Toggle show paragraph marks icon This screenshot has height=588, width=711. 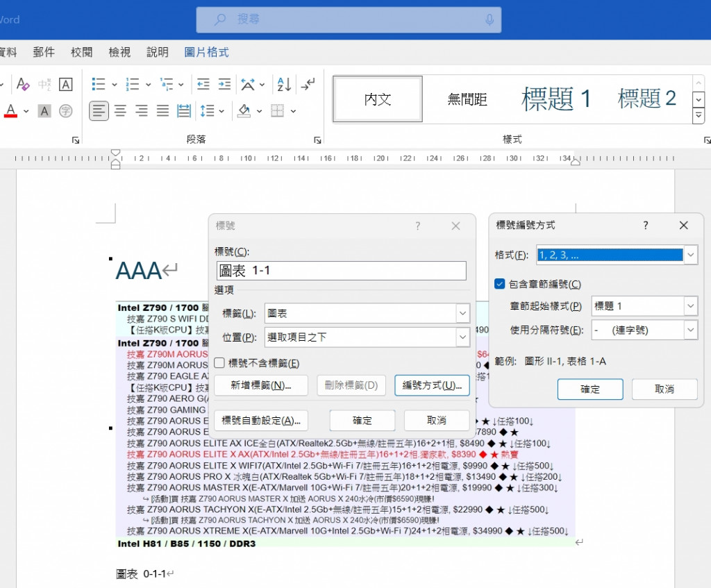308,84
